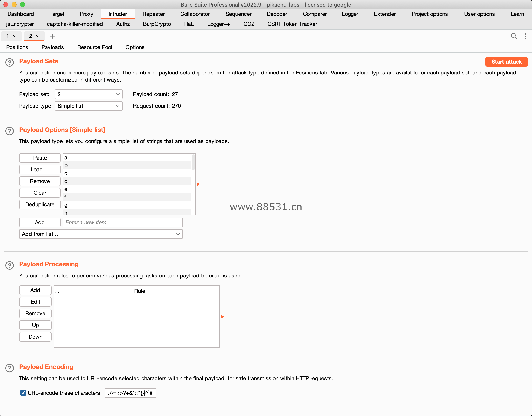The width and height of the screenshot is (532, 416).
Task: Open the Payload set dropdown
Action: [x=89, y=94]
